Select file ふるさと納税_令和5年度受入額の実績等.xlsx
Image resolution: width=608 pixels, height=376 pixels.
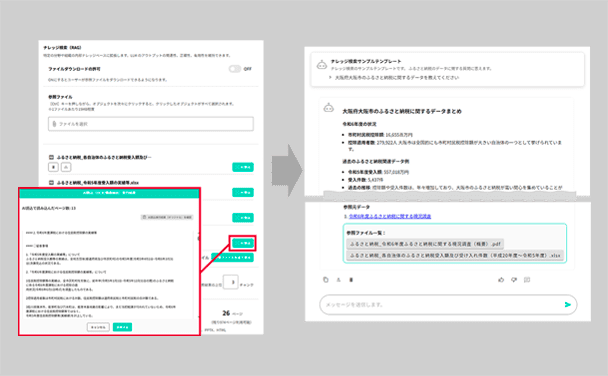[98, 183]
